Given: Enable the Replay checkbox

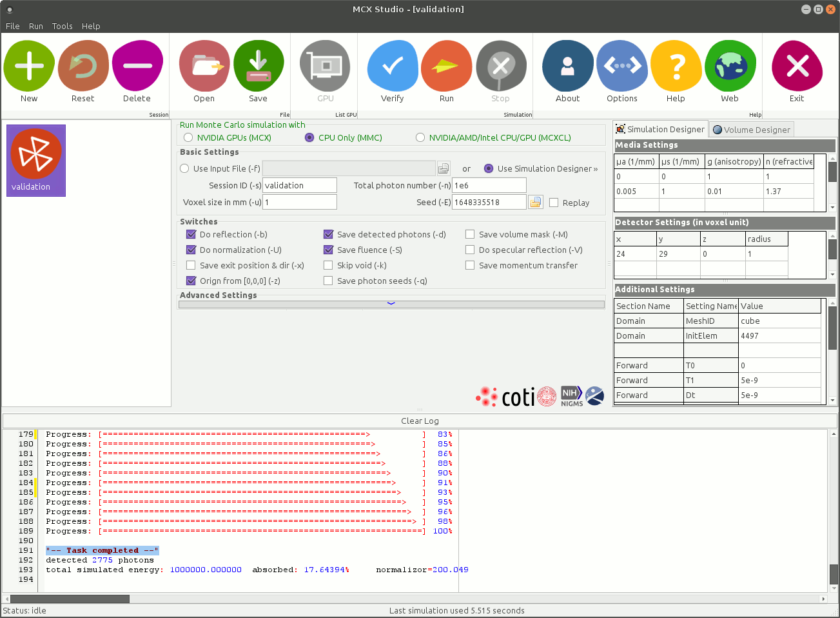Looking at the screenshot, I should (553, 203).
